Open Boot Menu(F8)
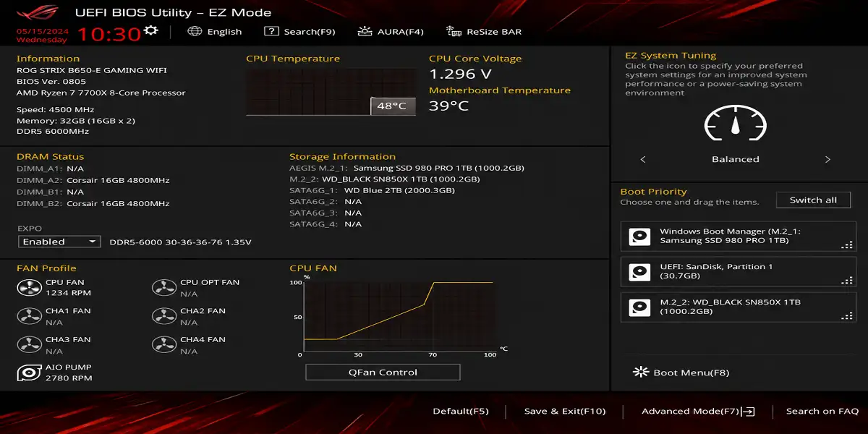868x434 pixels. point(691,373)
